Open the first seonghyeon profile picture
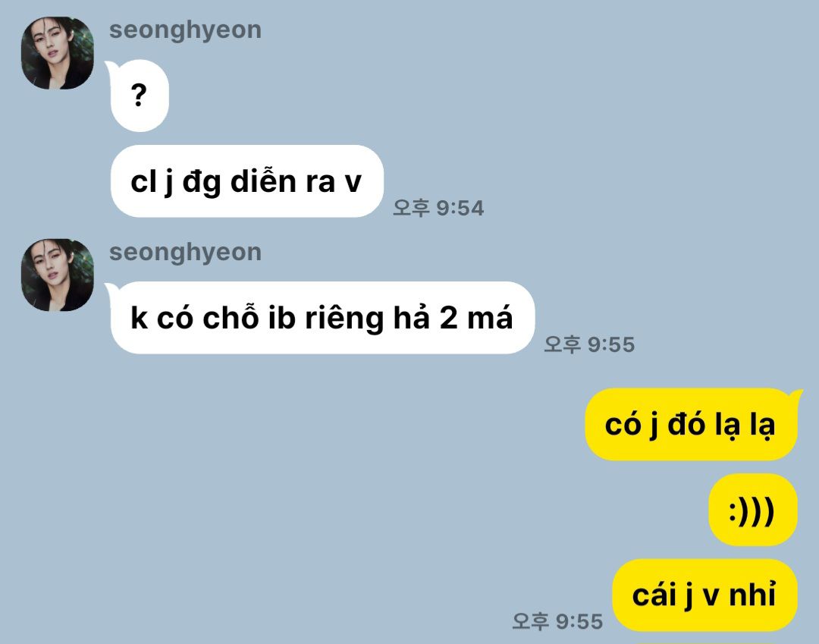The image size is (819, 644). 58,53
